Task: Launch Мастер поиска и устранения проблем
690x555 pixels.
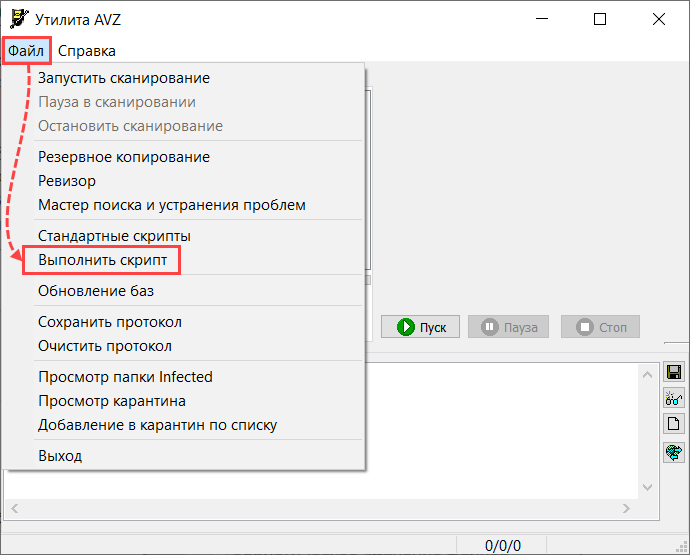Action: click(185, 205)
